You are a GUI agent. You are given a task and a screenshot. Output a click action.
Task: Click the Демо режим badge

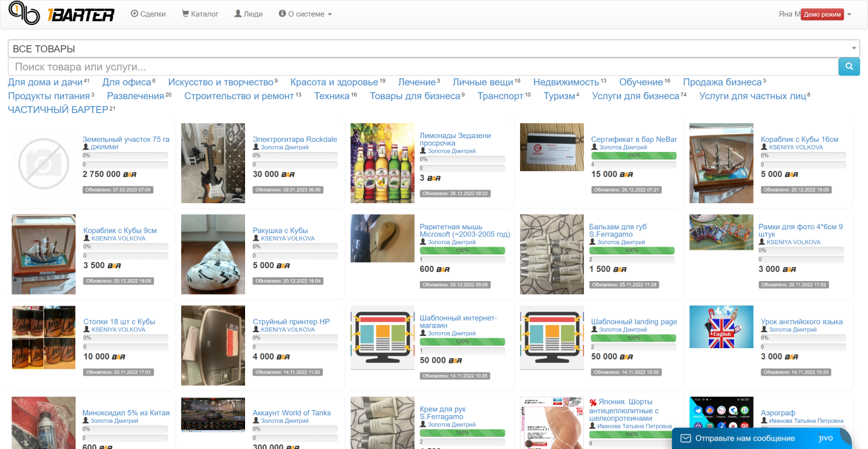(x=822, y=15)
